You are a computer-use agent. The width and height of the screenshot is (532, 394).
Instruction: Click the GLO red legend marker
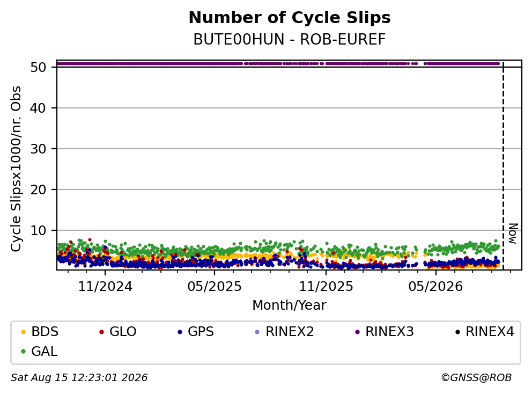(x=101, y=332)
